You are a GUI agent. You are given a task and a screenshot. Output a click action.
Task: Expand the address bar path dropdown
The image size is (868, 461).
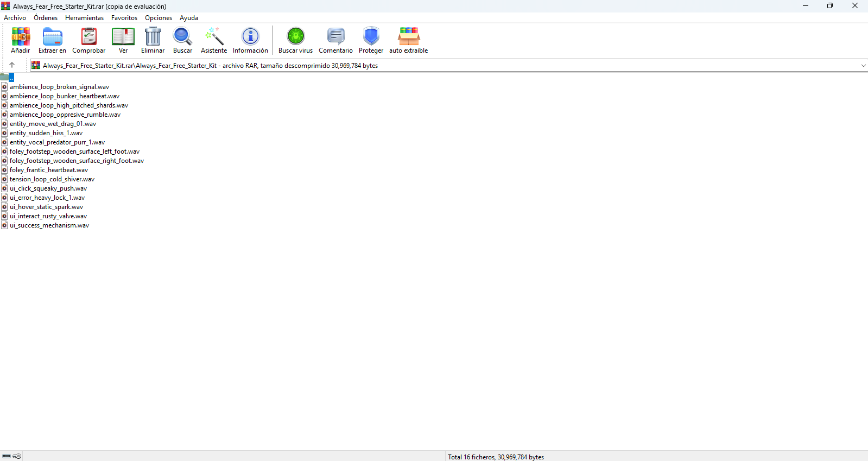[863, 66]
